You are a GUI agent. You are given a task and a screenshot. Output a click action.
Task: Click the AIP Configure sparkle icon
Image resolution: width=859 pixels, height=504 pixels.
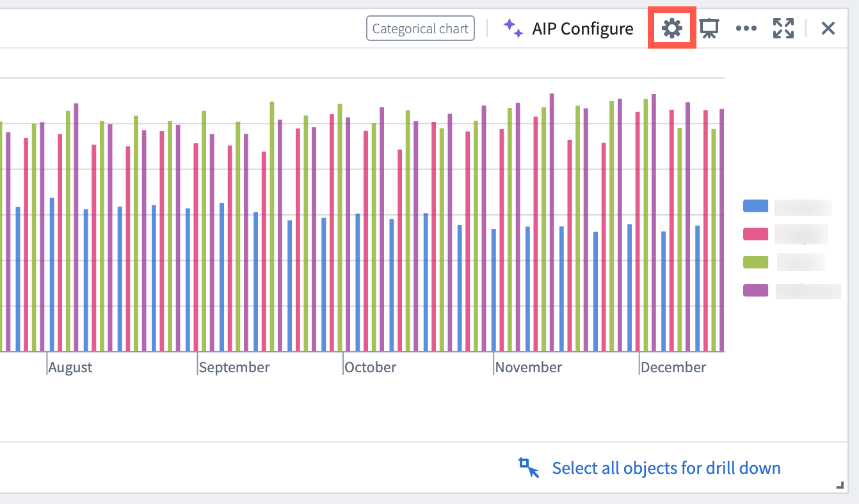513,28
